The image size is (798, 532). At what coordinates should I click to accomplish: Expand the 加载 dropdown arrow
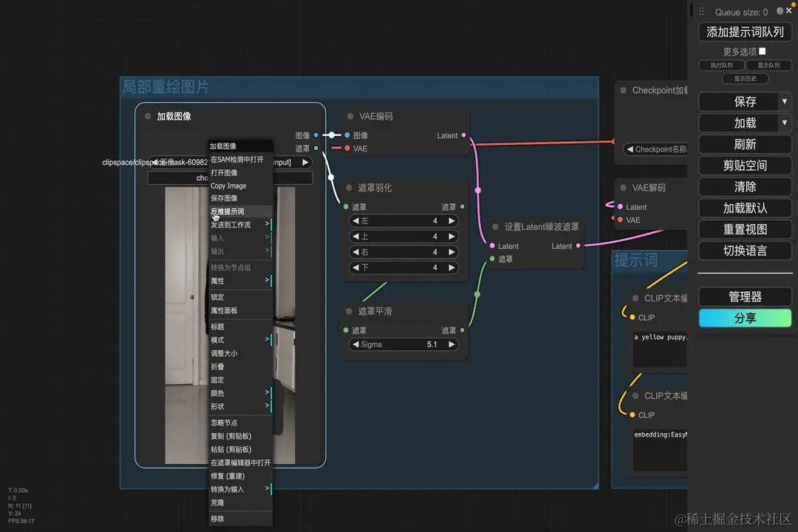tap(785, 123)
